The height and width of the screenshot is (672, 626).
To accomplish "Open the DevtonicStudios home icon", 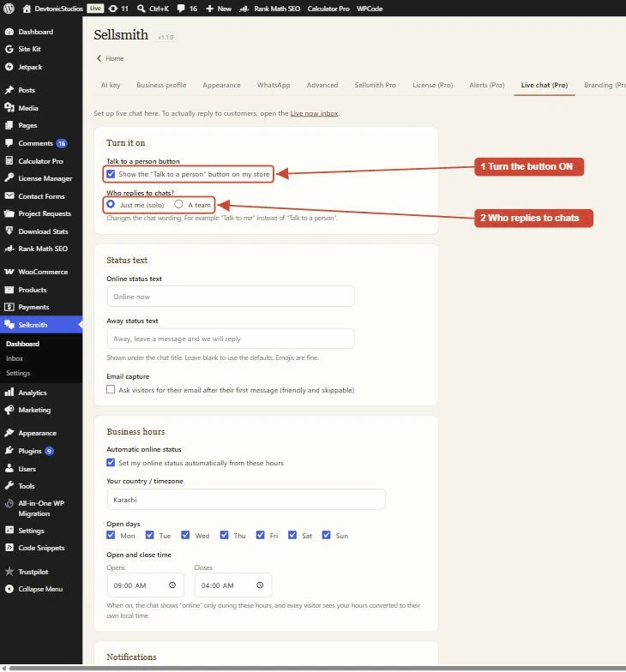I will 27,9.
